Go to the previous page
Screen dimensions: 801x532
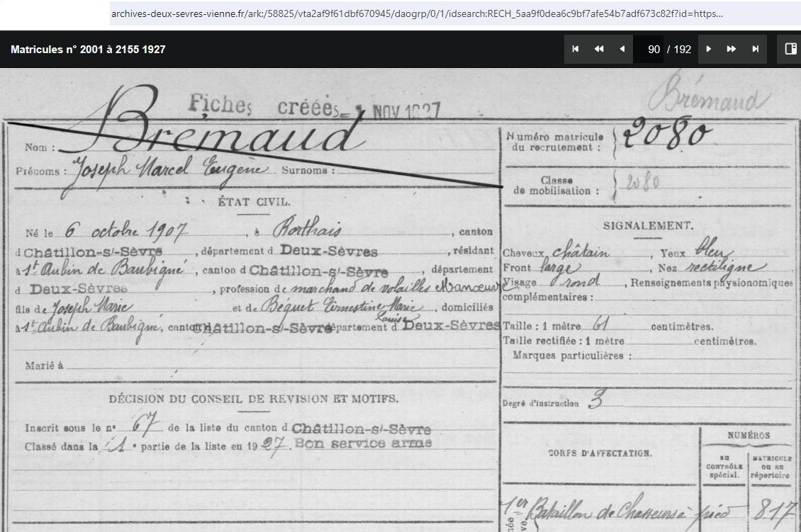pos(622,49)
